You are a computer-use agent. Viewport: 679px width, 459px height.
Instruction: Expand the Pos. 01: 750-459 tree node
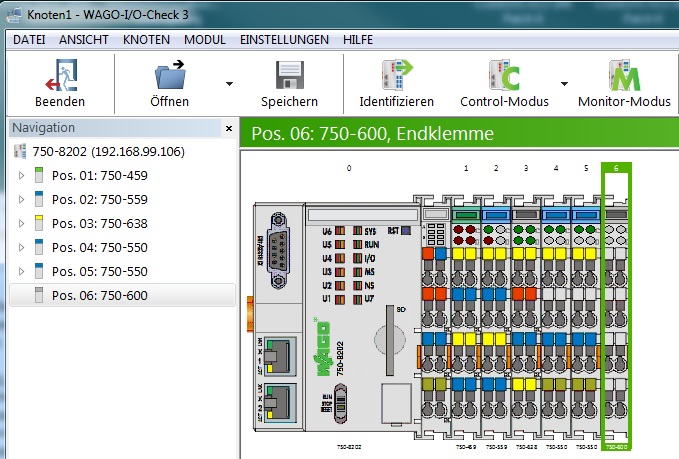coord(22,176)
